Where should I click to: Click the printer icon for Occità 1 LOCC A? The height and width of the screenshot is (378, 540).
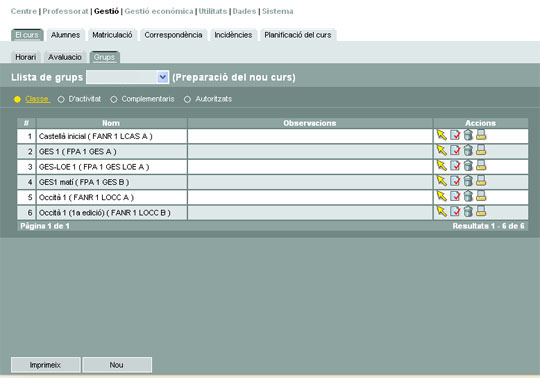point(481,196)
